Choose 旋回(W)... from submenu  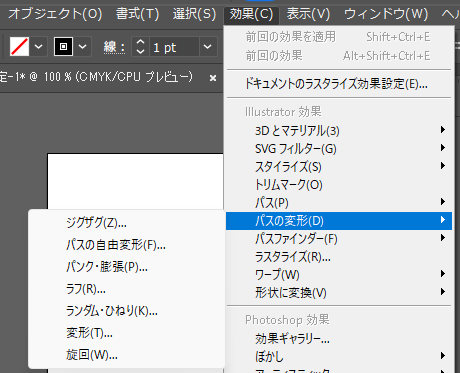[127, 355]
